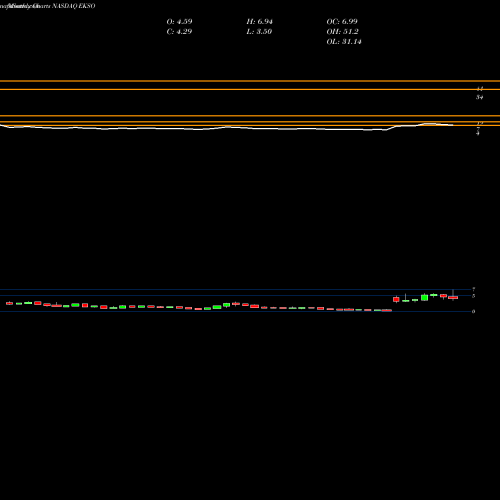500x500 pixels.
Task: Select the open value 'O: 4.59'
Action: click(x=179, y=22)
